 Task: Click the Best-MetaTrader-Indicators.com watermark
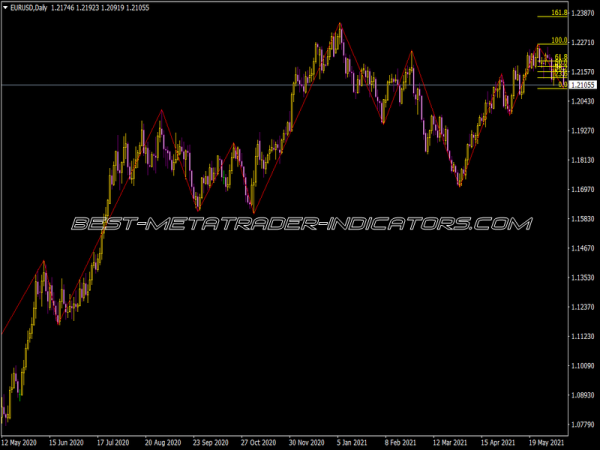click(300, 224)
